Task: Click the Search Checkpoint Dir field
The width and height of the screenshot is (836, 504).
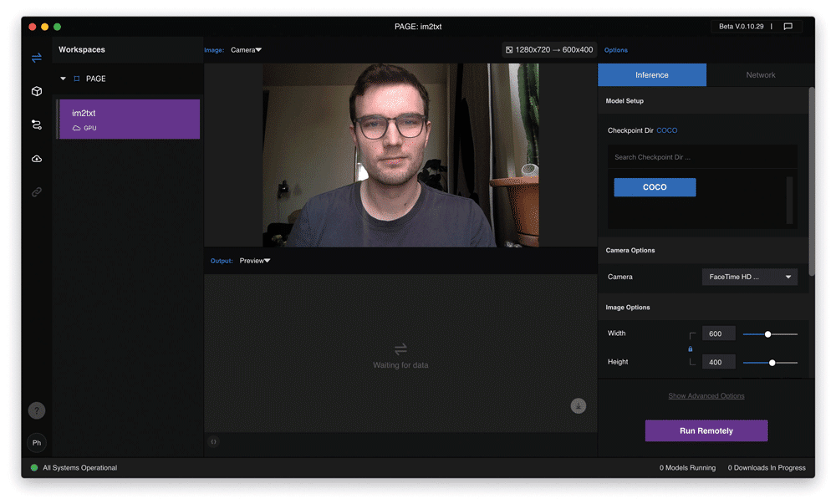Action: (x=701, y=157)
